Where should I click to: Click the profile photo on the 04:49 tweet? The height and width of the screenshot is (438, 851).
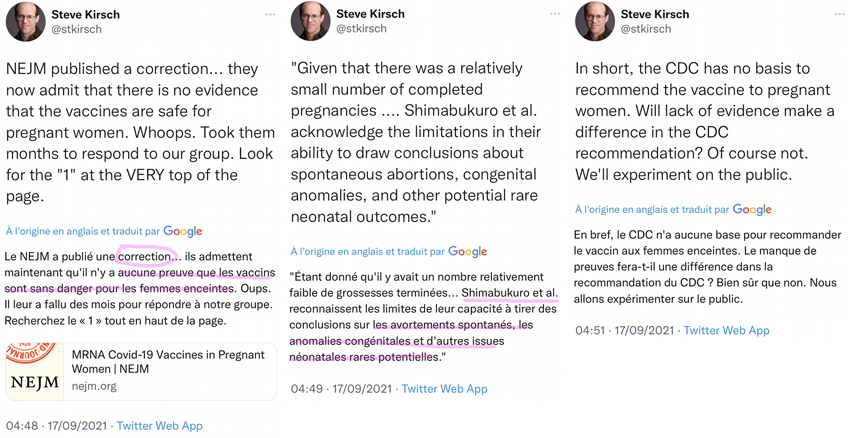310,22
